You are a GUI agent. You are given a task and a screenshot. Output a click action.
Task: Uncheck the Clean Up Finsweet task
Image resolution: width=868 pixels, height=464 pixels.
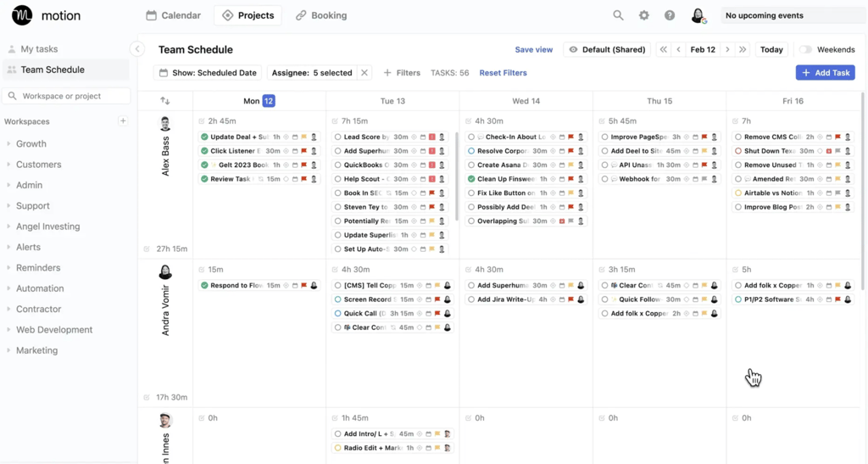tap(471, 179)
